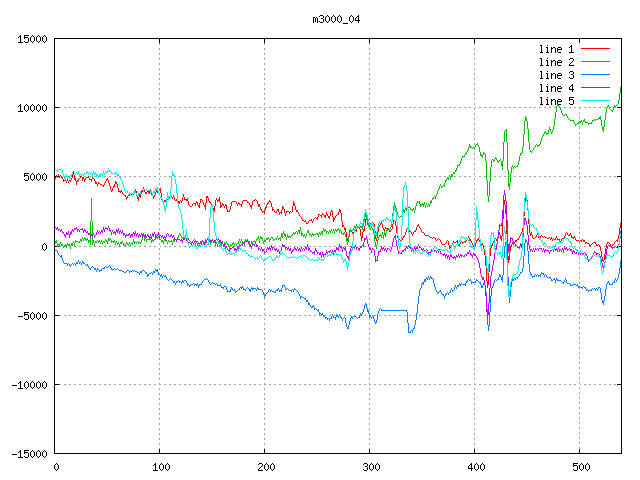Click the 10000 y-axis tick label

(32, 108)
